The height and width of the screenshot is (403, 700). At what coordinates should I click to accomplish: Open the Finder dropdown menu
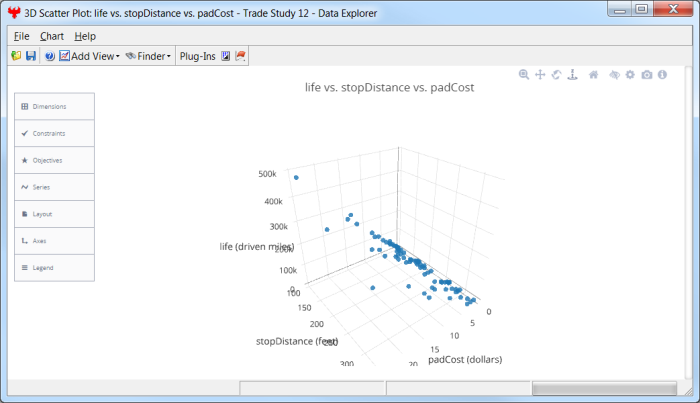point(148,56)
